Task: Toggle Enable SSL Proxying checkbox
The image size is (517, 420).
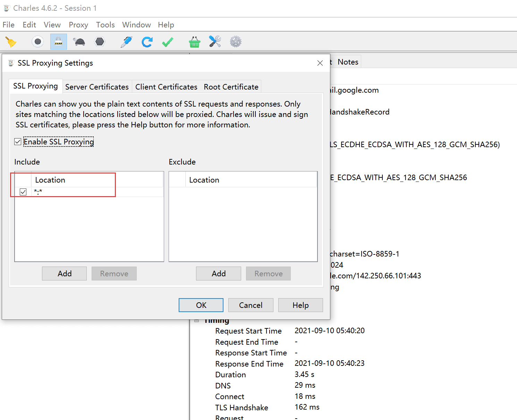Action: click(x=18, y=142)
